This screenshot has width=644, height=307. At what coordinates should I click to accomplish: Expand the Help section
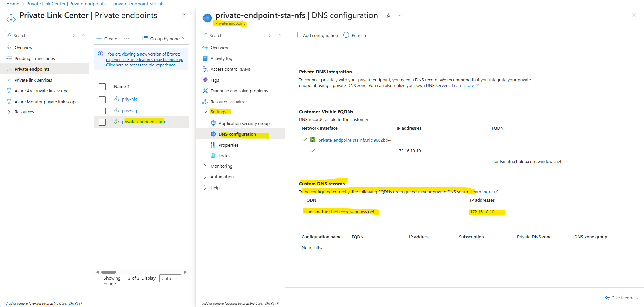205,188
